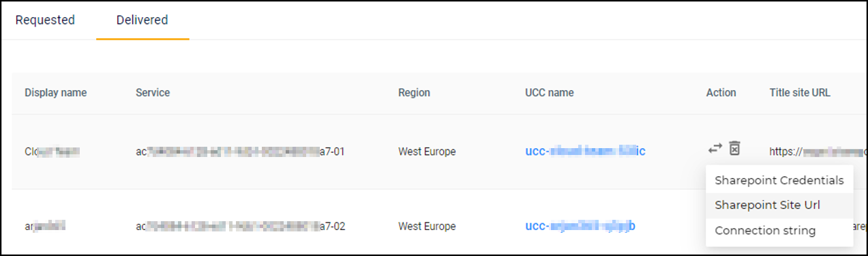Image resolution: width=868 pixels, height=256 pixels.
Task: Choose Sharepoint Credentials from the menu
Action: tap(779, 180)
